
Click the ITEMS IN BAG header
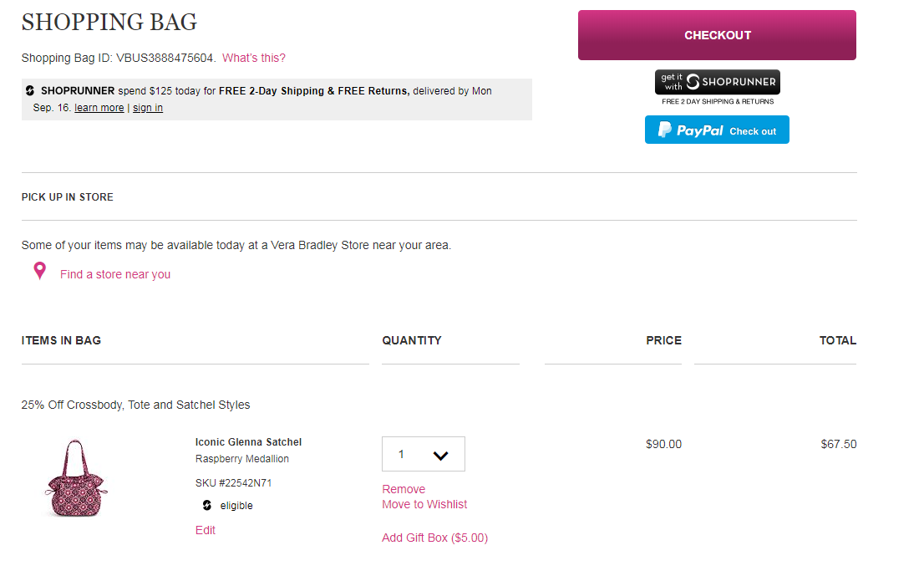61,340
